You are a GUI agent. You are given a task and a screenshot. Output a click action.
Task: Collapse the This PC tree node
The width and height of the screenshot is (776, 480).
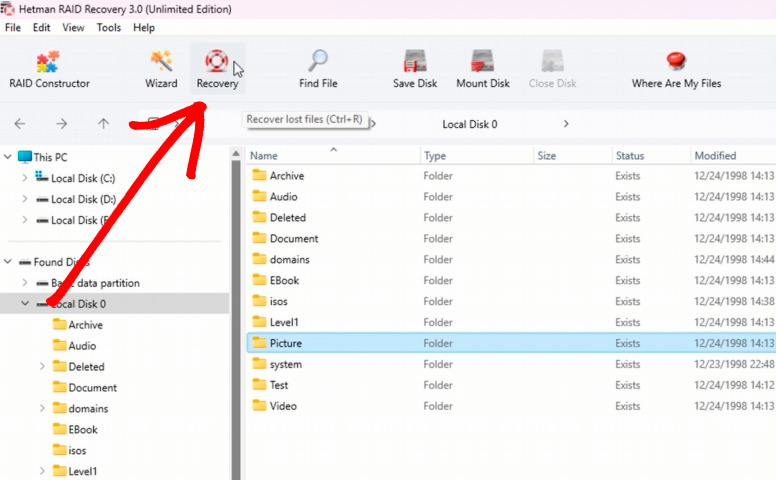(x=8, y=157)
